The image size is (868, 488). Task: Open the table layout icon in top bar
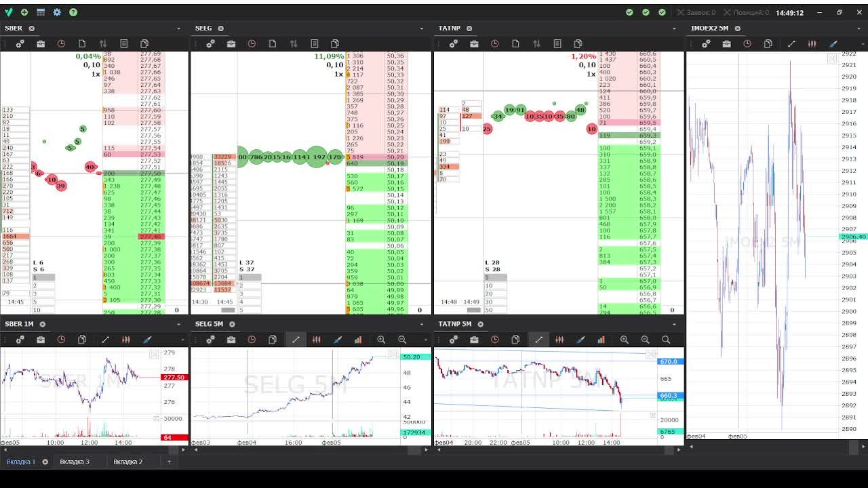click(x=41, y=12)
